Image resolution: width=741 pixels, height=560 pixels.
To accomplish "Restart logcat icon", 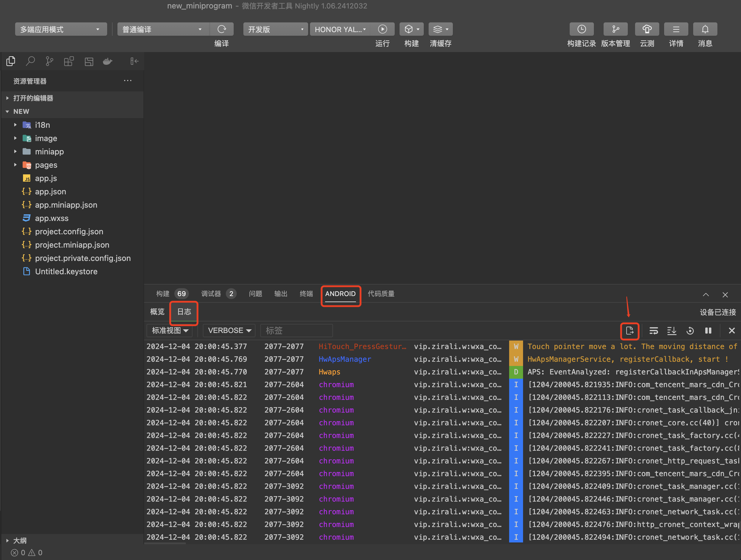I will (690, 331).
